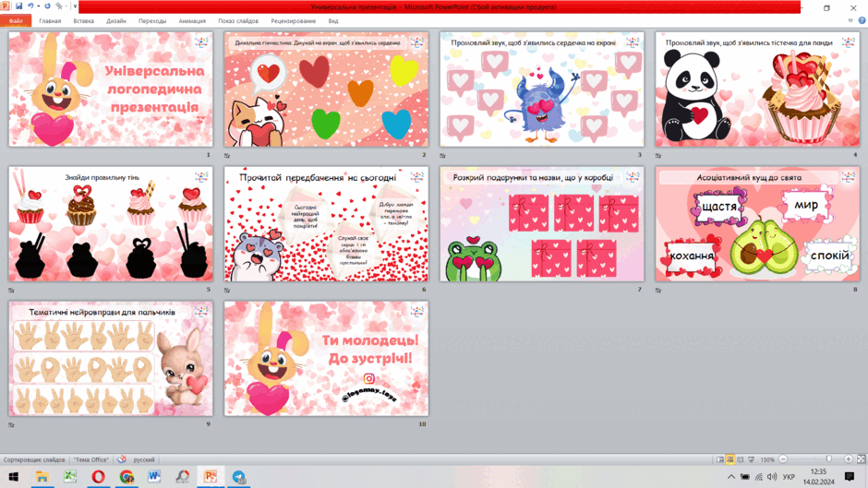
Task: Open the Файл tab
Action: click(16, 21)
